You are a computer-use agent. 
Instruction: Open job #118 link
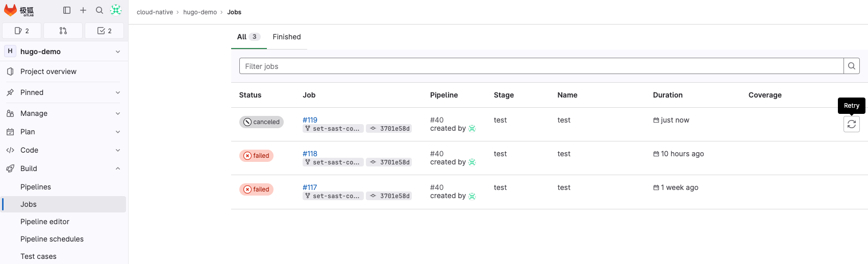[x=310, y=154]
